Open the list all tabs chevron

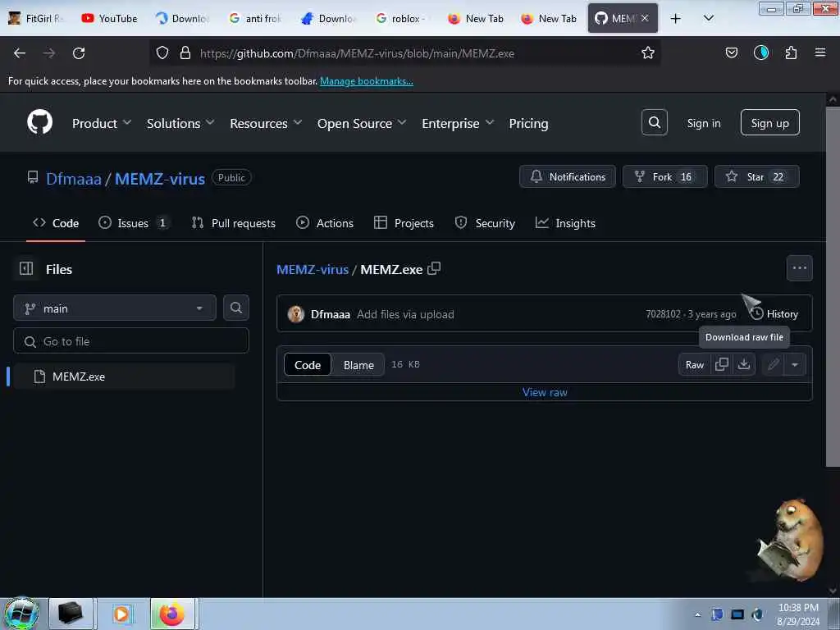(x=708, y=18)
